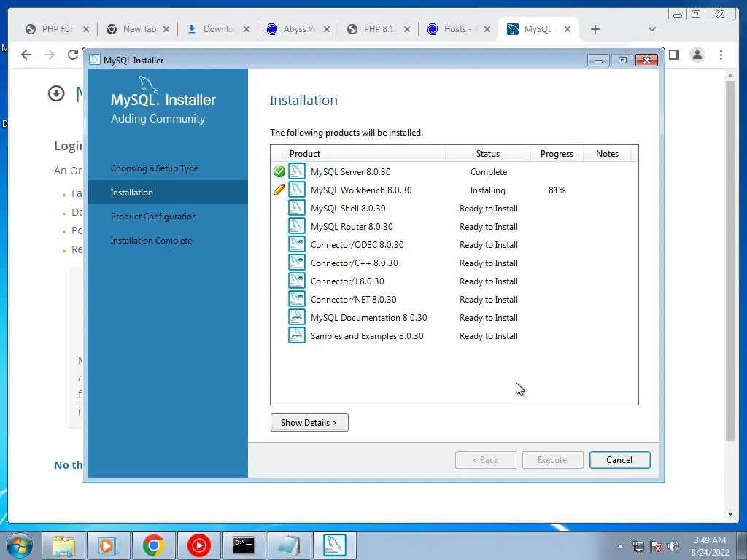Click the Notes column header
747x560 pixels.
tap(607, 154)
